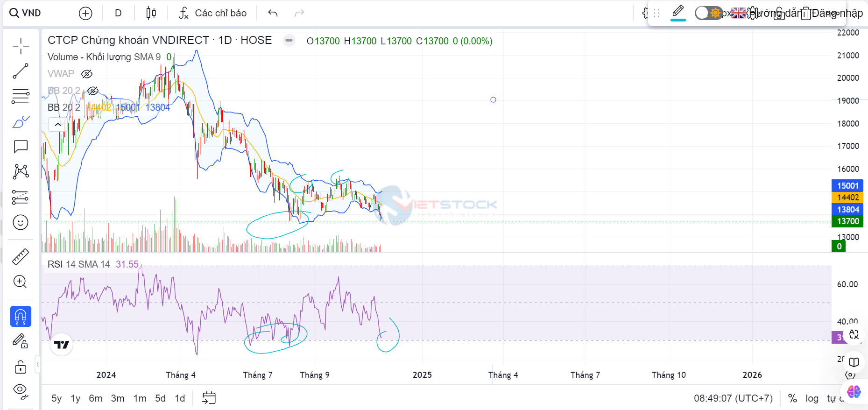868x410 pixels.
Task: Open the emoji icons tool
Action: (21, 222)
